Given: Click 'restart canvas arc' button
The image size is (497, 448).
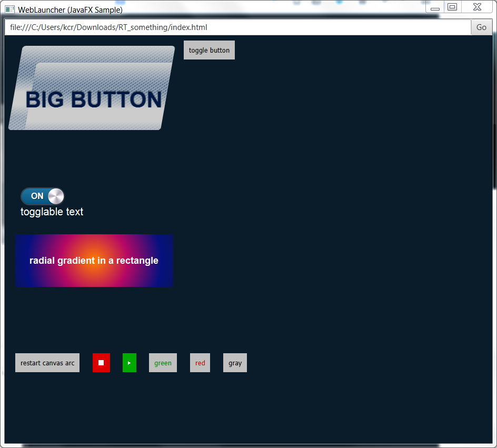Looking at the screenshot, I should tap(47, 363).
